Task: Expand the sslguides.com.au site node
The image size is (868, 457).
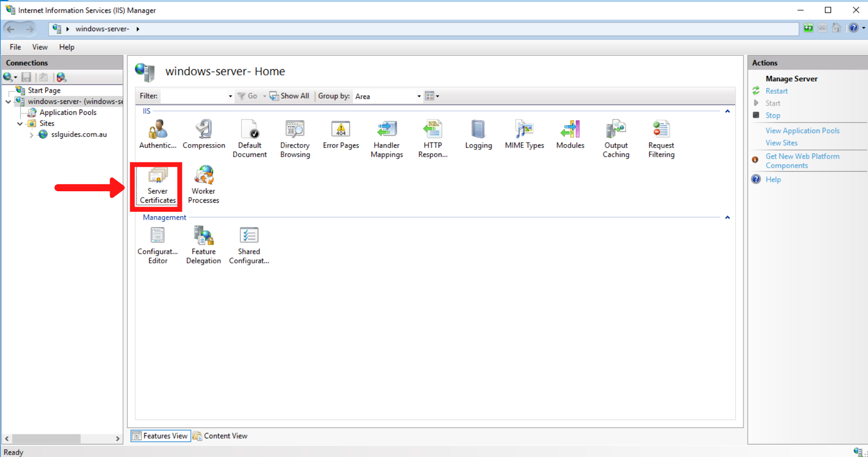Action: [31, 135]
